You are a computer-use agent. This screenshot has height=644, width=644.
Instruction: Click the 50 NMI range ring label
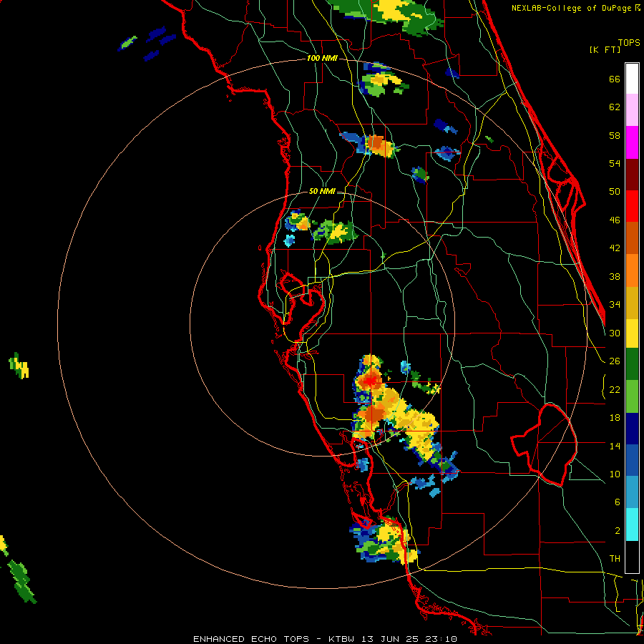point(322,191)
